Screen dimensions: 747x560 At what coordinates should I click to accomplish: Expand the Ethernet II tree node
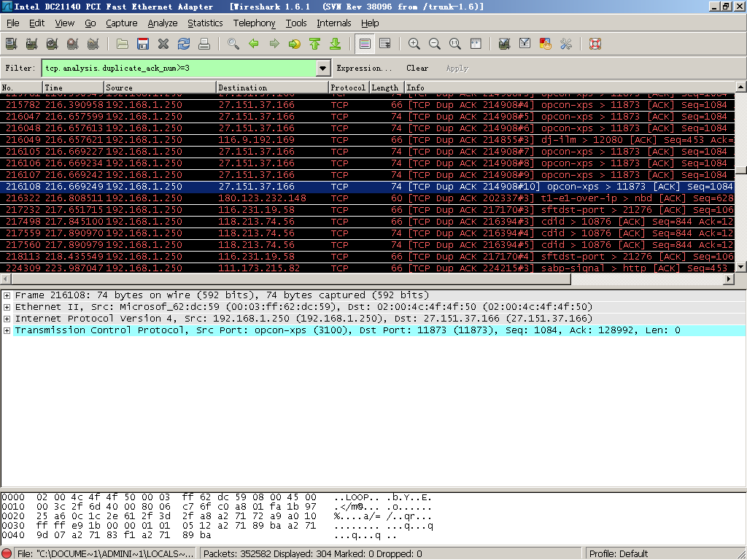7,307
